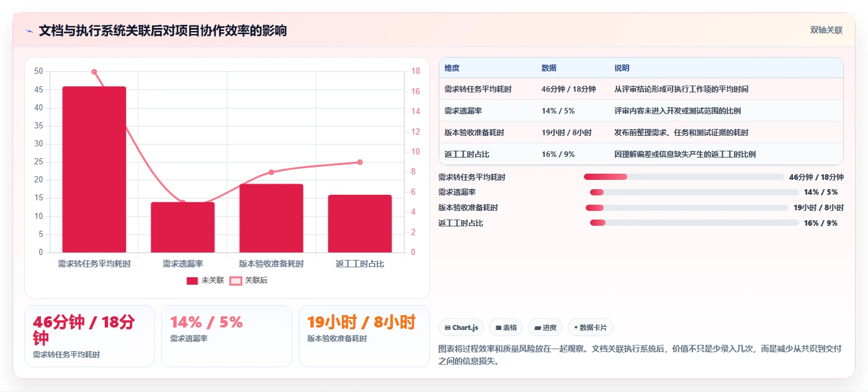Click description 评审内容未进入开发或测试范围的比例

(x=678, y=111)
